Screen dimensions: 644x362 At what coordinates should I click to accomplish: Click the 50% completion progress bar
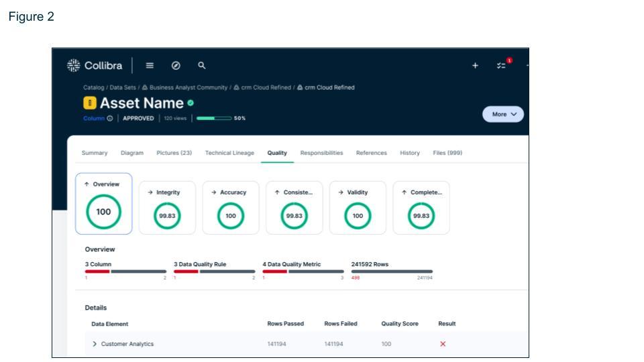click(x=214, y=118)
